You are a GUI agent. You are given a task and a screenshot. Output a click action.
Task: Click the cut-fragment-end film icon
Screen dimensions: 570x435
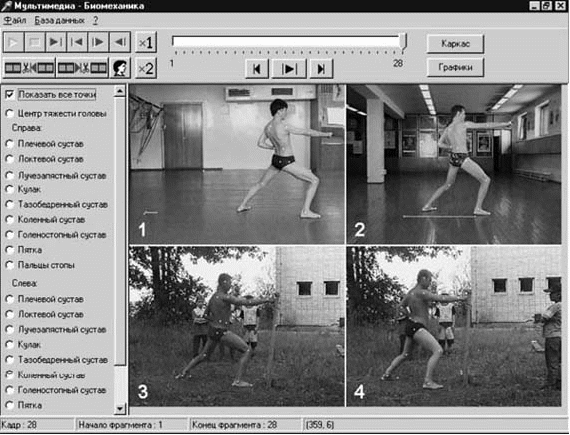pos(83,68)
